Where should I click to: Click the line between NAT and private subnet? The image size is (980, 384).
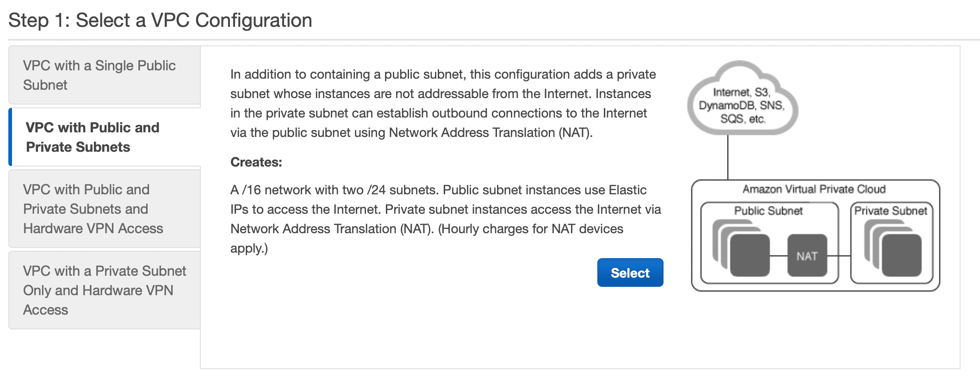coord(839,255)
